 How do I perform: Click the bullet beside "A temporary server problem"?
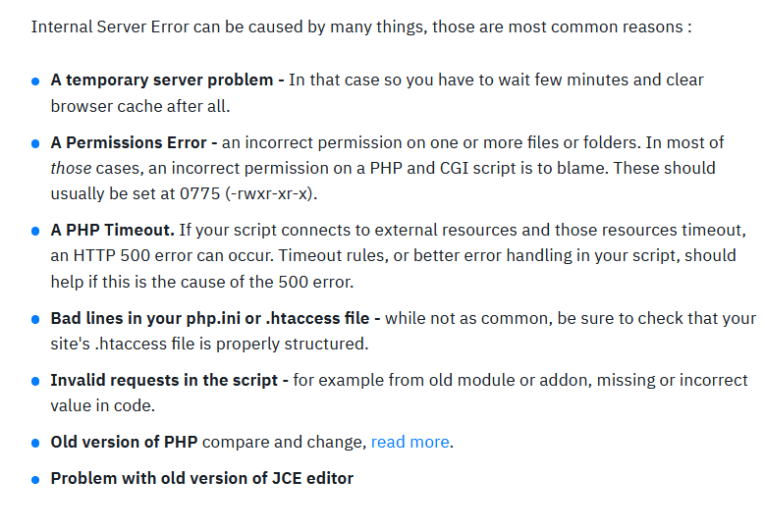(x=36, y=81)
